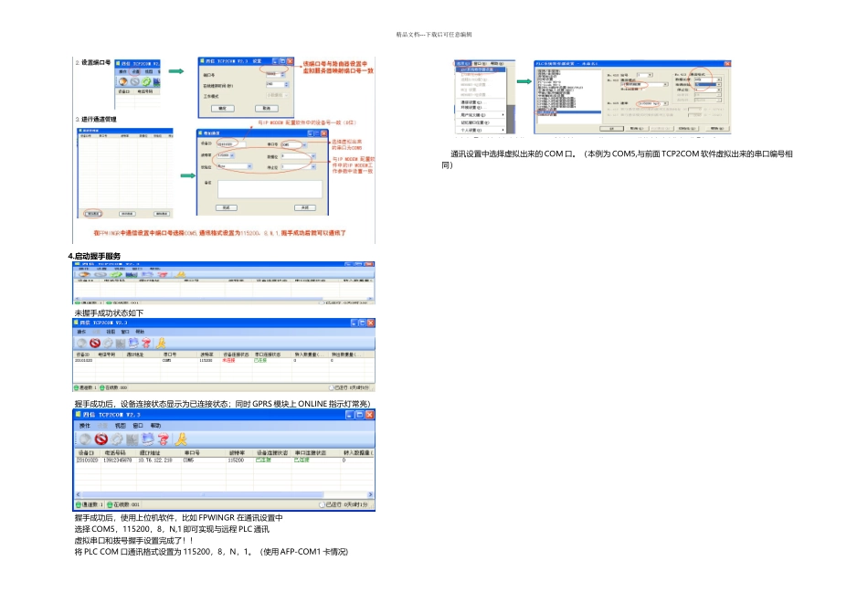Image resolution: width=868 pixels, height=614 pixels.
Task: Open the circled 设置 menu in step 2 snippet
Action: [135, 72]
